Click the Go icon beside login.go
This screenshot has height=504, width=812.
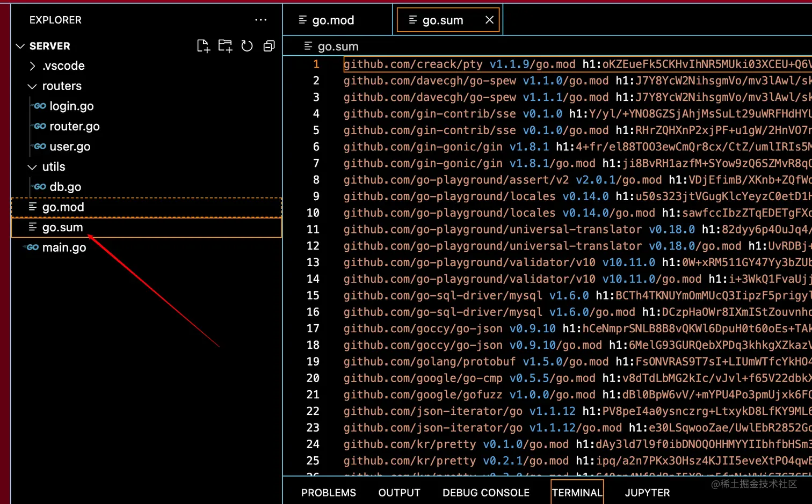click(x=40, y=106)
